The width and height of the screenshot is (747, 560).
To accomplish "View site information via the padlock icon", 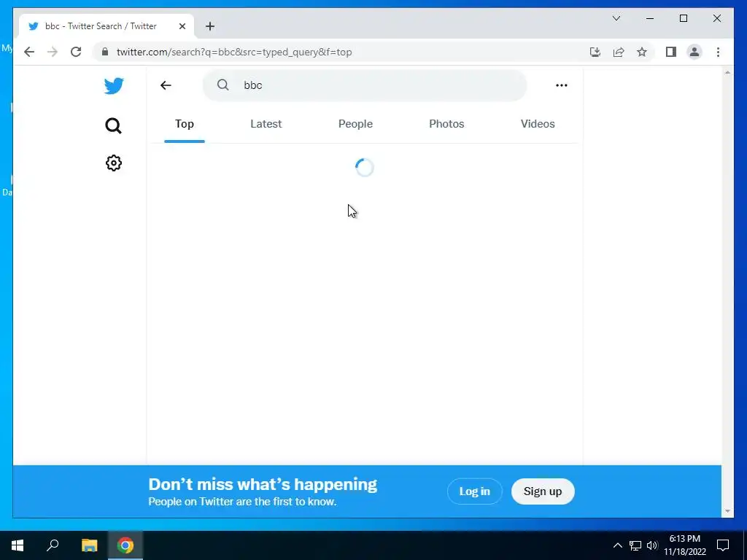I will point(105,52).
